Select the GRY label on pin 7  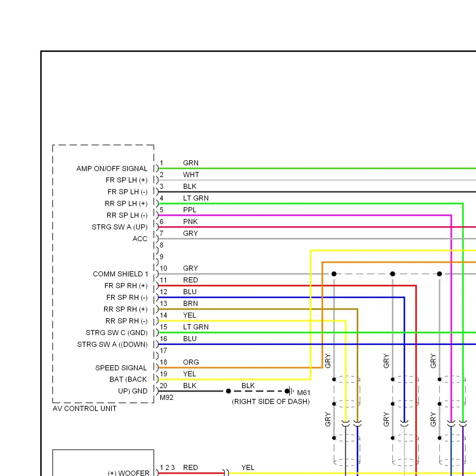coord(190,233)
